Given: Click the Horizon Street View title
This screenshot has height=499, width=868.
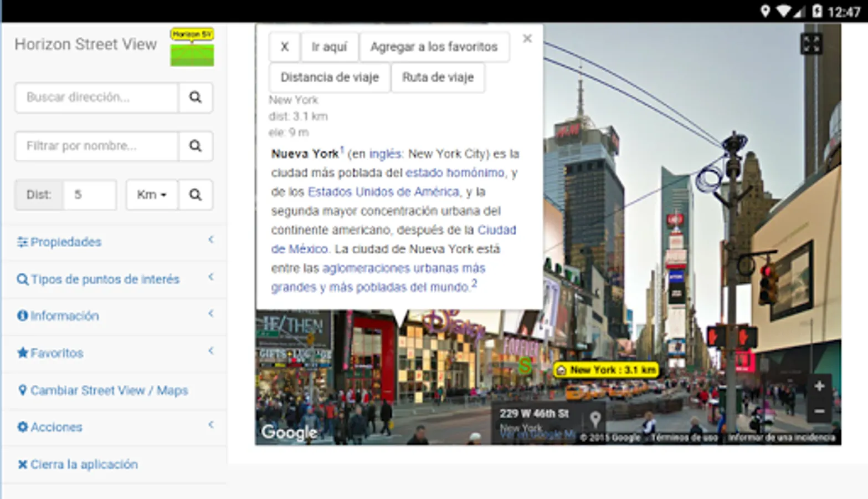Looking at the screenshot, I should point(86,44).
